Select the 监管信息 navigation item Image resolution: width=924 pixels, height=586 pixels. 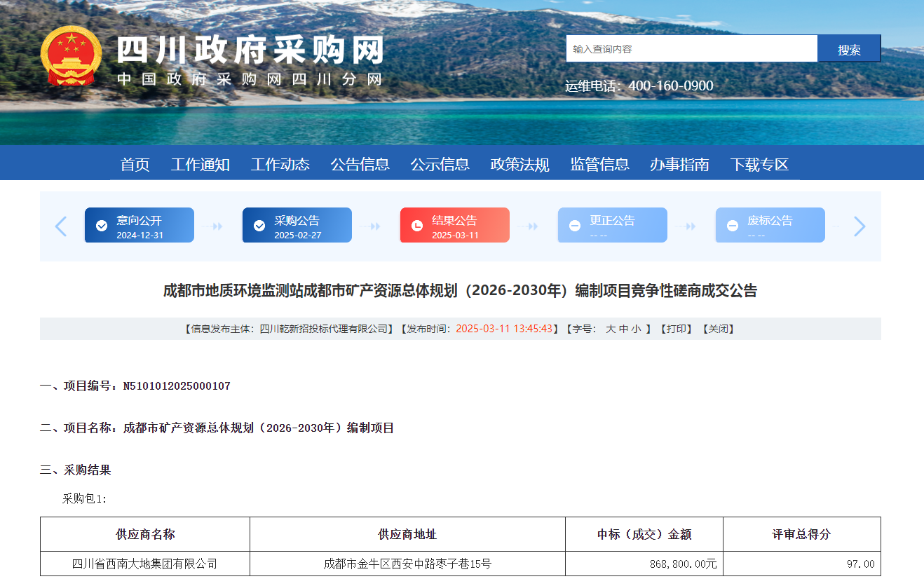coord(600,165)
